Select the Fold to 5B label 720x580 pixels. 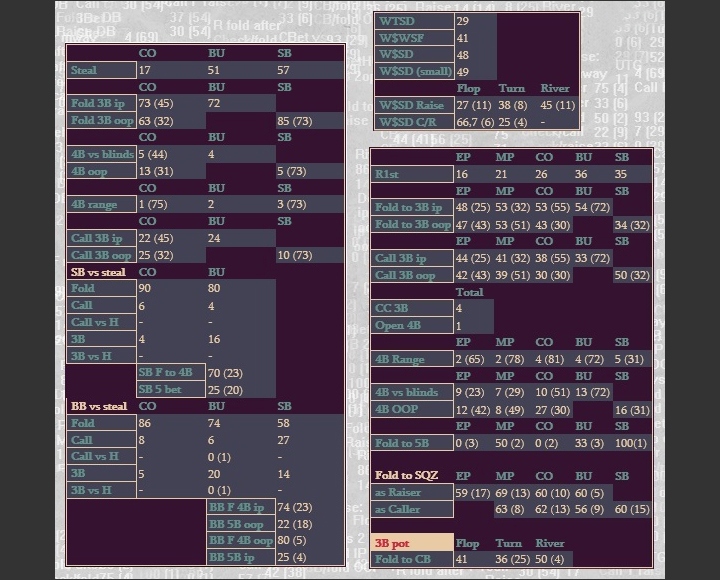tap(411, 443)
